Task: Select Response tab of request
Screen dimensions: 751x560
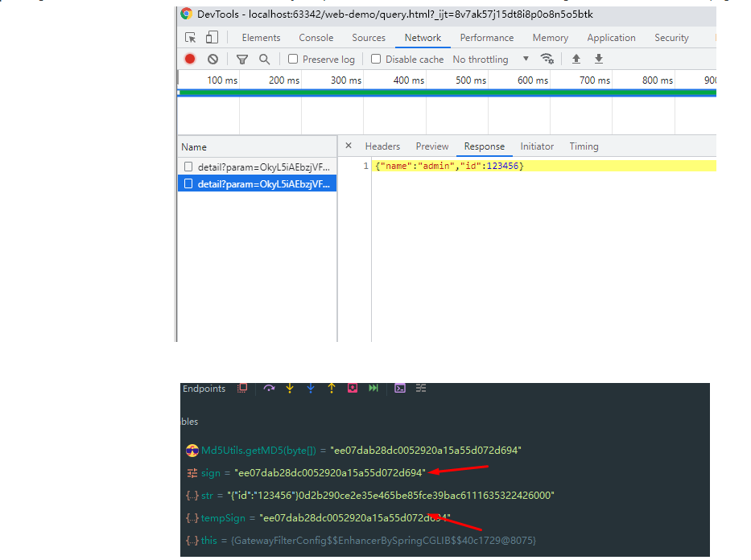Action: 485,146
